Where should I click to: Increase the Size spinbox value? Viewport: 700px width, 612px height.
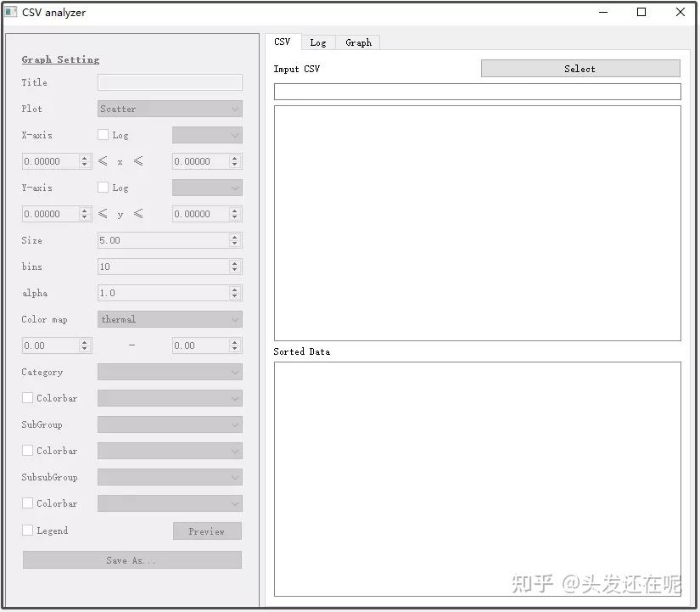[234, 237]
